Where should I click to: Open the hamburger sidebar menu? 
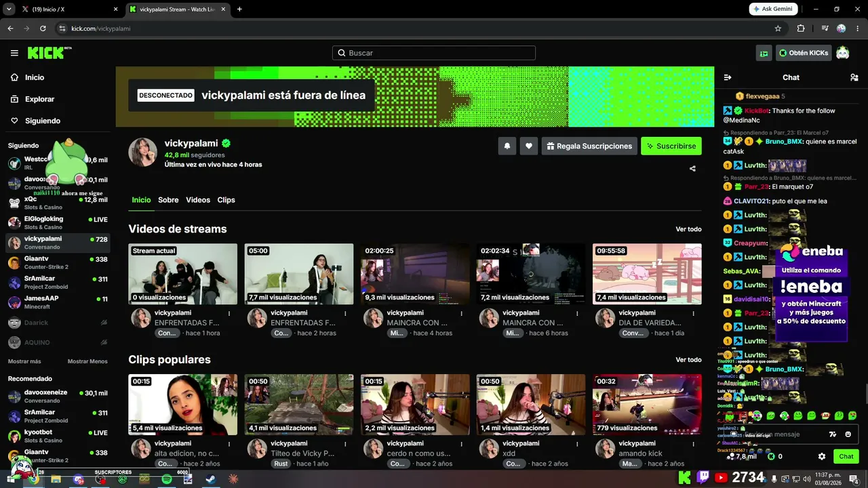click(14, 53)
